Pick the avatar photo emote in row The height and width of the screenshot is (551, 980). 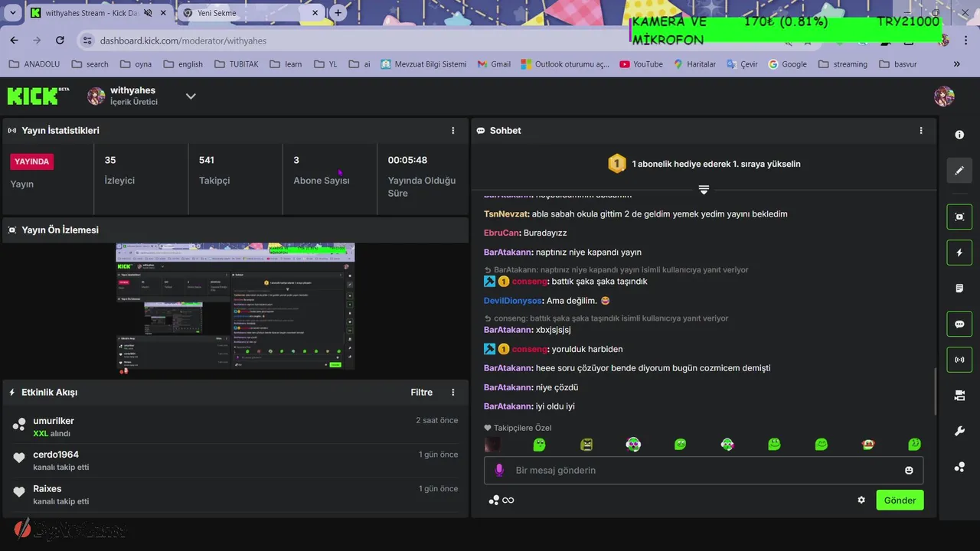pyautogui.click(x=493, y=444)
